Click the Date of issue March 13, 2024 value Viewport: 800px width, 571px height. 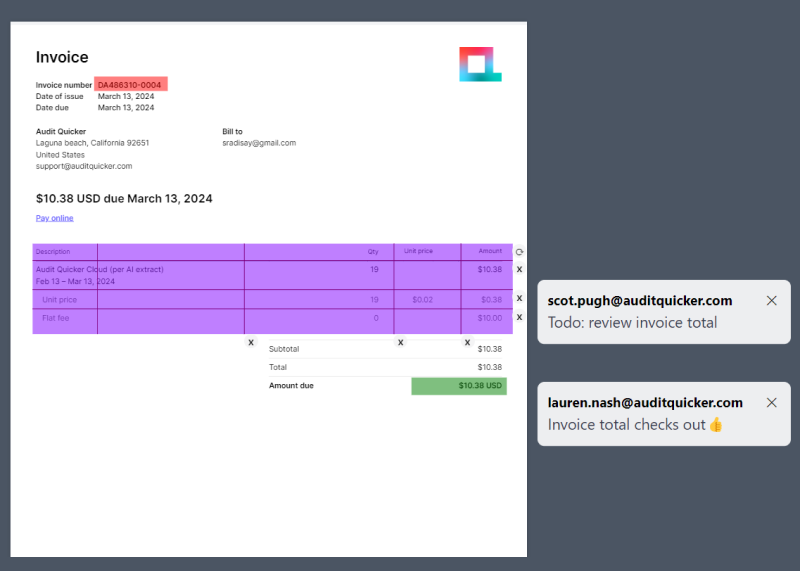click(126, 96)
